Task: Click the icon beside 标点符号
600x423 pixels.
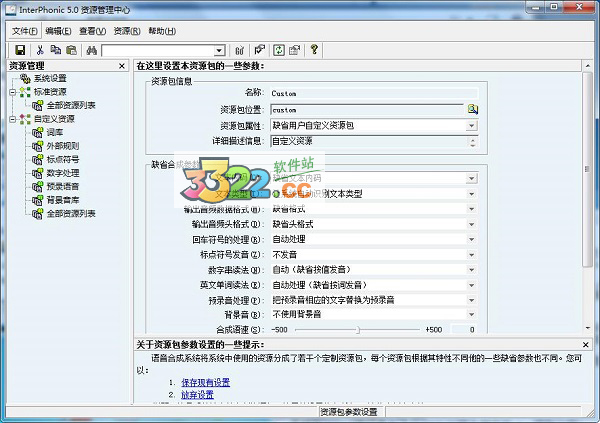Action: click(38, 160)
